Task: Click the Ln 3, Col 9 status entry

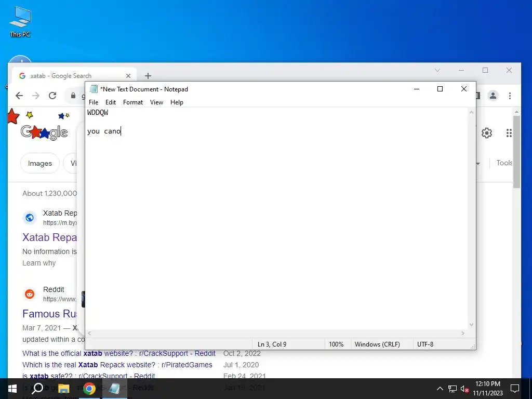Action: coord(272,344)
